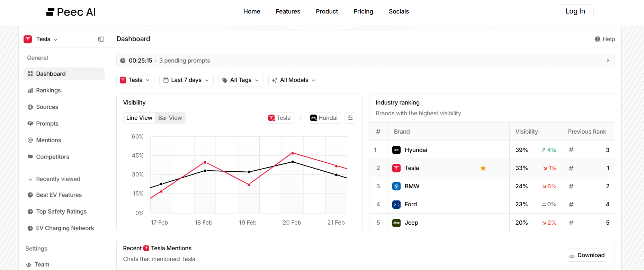Sort ranking table by Previous Rank column
Screen dimensions: 644x270
tap(587, 132)
